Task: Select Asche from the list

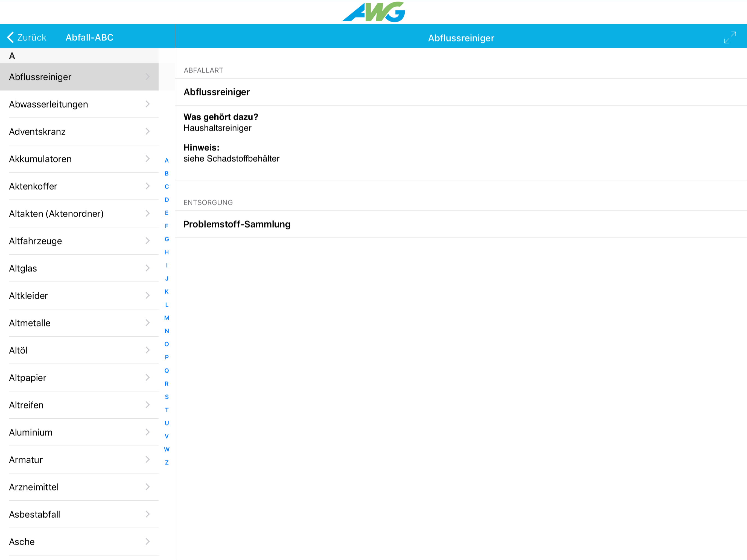Action: tap(79, 542)
